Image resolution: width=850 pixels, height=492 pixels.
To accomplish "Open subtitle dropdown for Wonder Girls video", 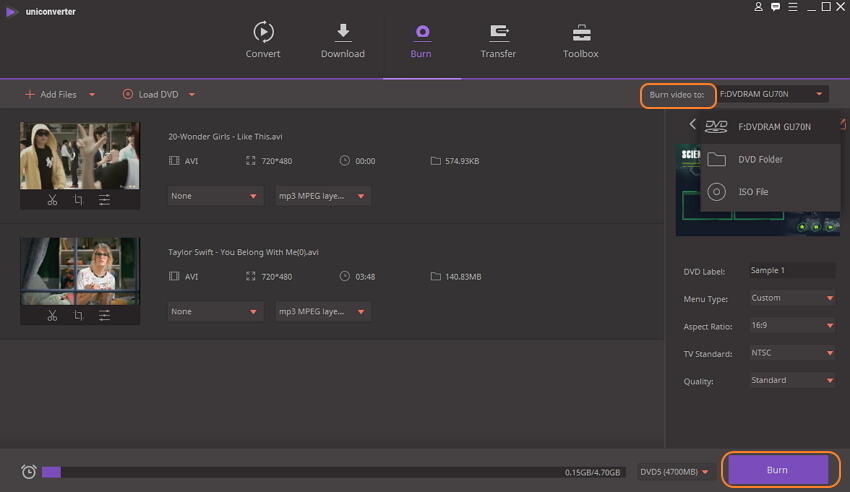I will click(215, 196).
